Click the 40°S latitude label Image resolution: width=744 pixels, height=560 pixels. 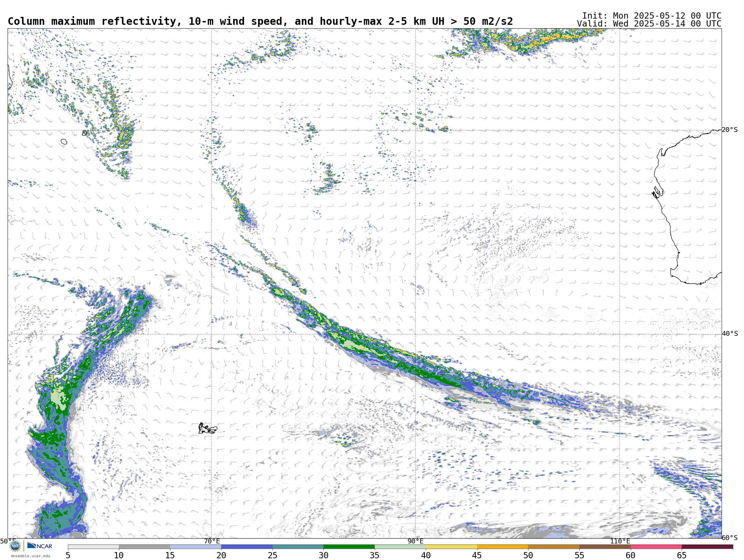pyautogui.click(x=730, y=334)
